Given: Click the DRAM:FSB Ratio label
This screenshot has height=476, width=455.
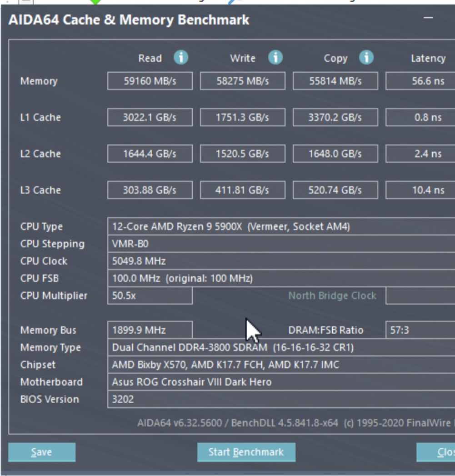Looking at the screenshot, I should coord(326,330).
